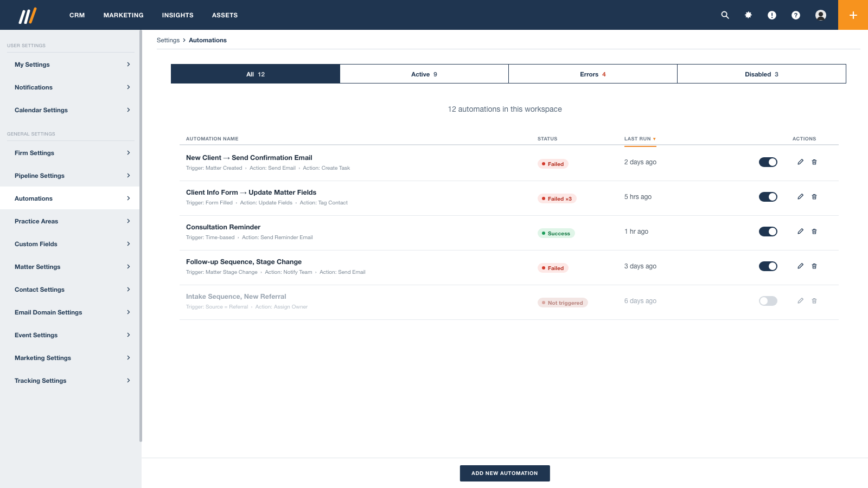Open the Insights top menu

coord(178,15)
